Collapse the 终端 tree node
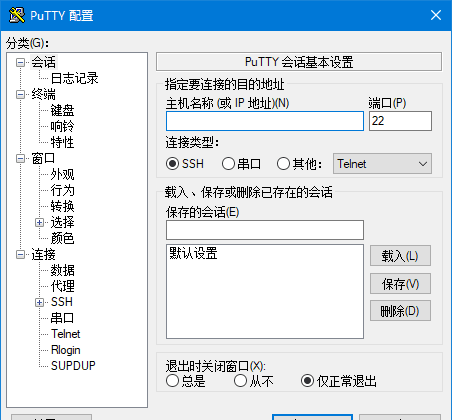The width and height of the screenshot is (452, 420). [21, 94]
